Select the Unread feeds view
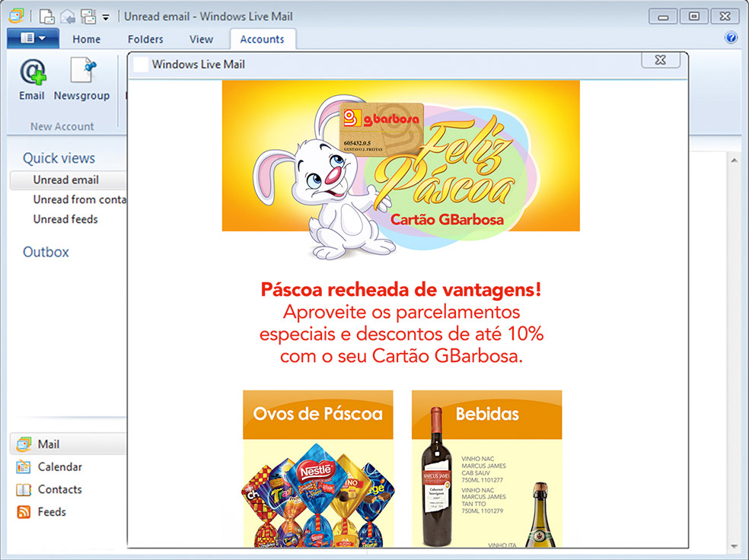Image resolution: width=749 pixels, height=560 pixels. point(65,219)
